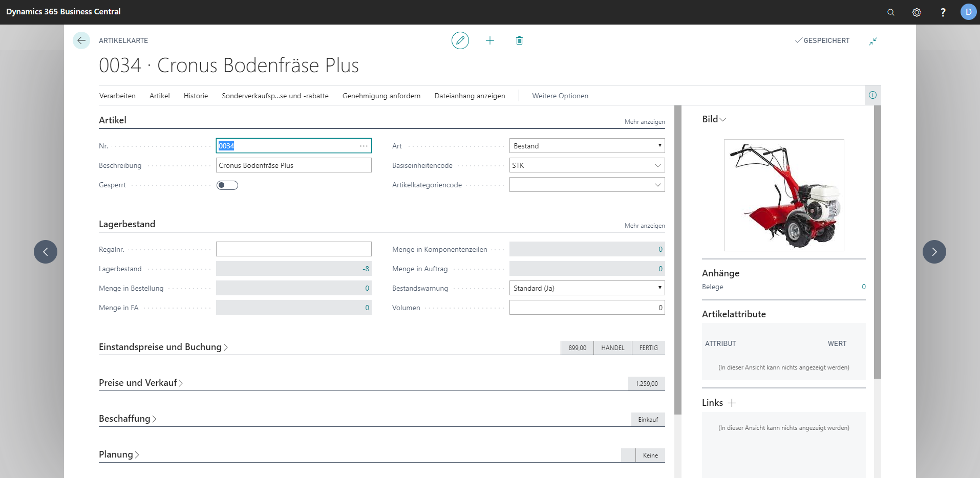The height and width of the screenshot is (478, 980).
Task: Collapse the page with the arrows icon
Action: pyautogui.click(x=873, y=41)
